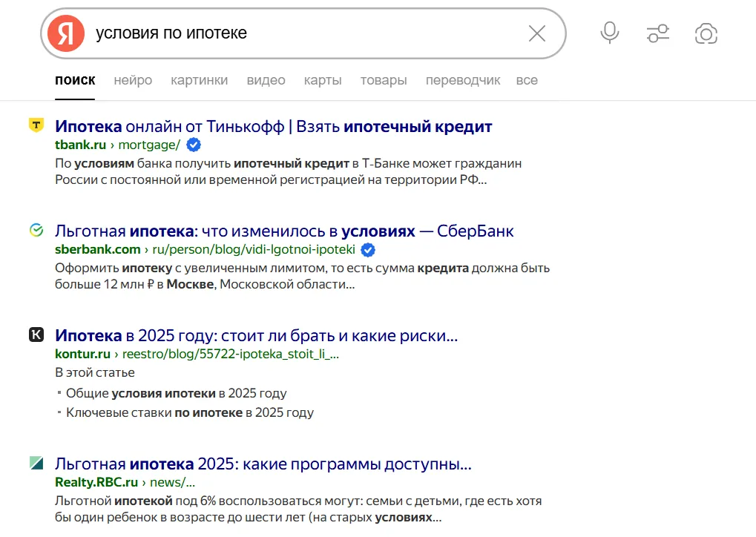Viewport: 756px width, 537px height.
Task: Open 'Ключевые ставки по ипотеке в 2025 году' section
Action: click(189, 412)
